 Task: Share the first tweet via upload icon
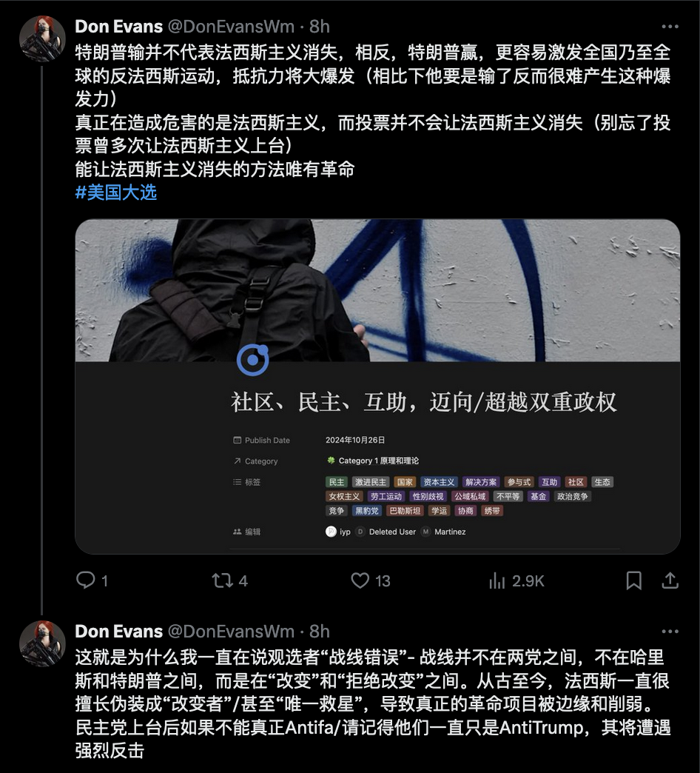(x=670, y=580)
